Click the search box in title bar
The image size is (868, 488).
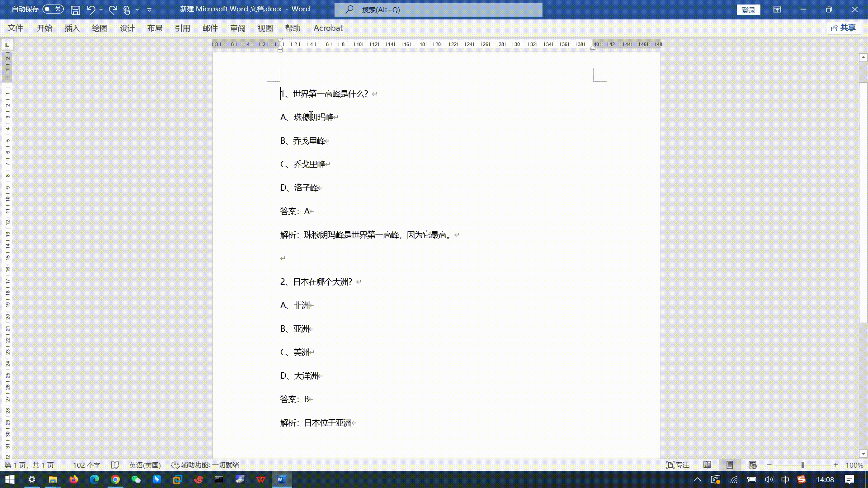pos(438,9)
